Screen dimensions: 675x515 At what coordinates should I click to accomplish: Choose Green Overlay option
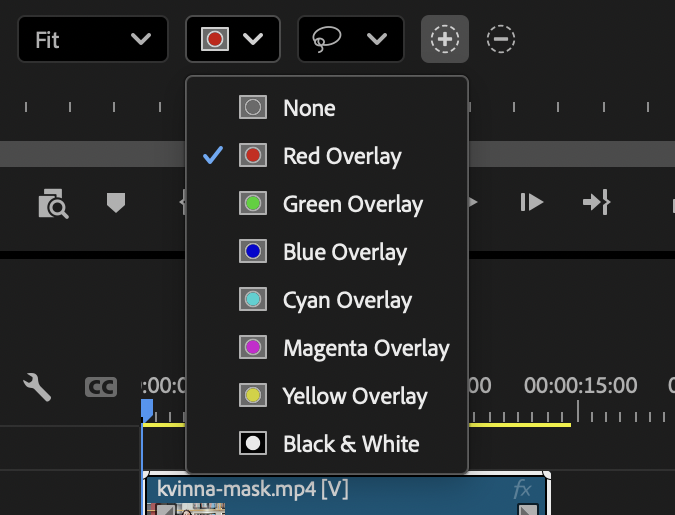click(327, 203)
